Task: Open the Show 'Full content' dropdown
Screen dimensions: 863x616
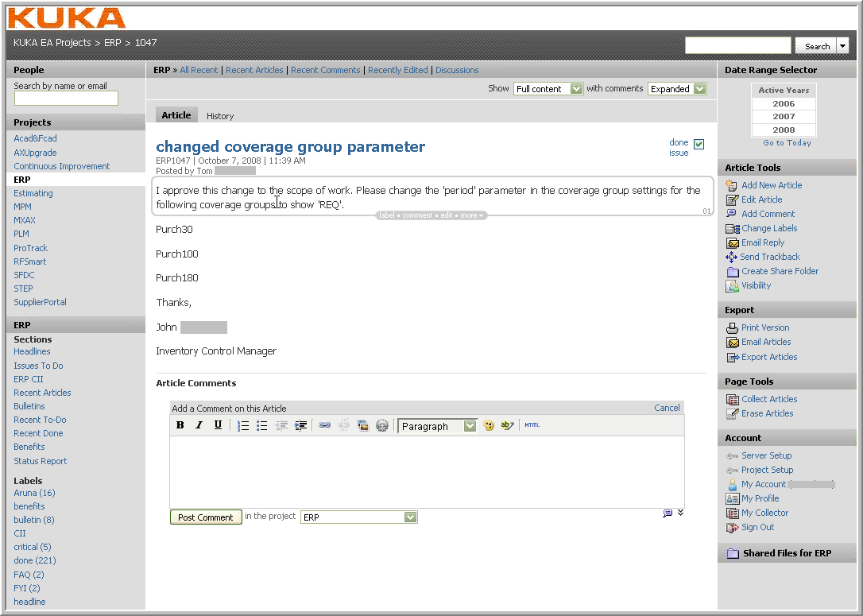Action: pyautogui.click(x=548, y=89)
